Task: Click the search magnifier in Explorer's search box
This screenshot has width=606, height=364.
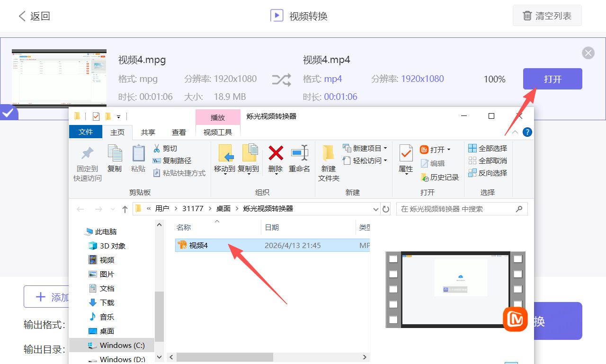Action: click(x=519, y=209)
